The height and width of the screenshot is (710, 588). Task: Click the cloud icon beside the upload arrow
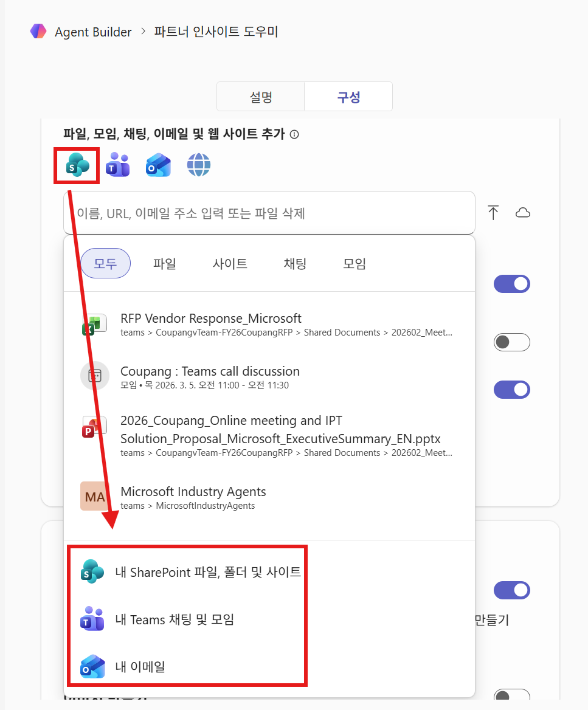[x=523, y=212]
